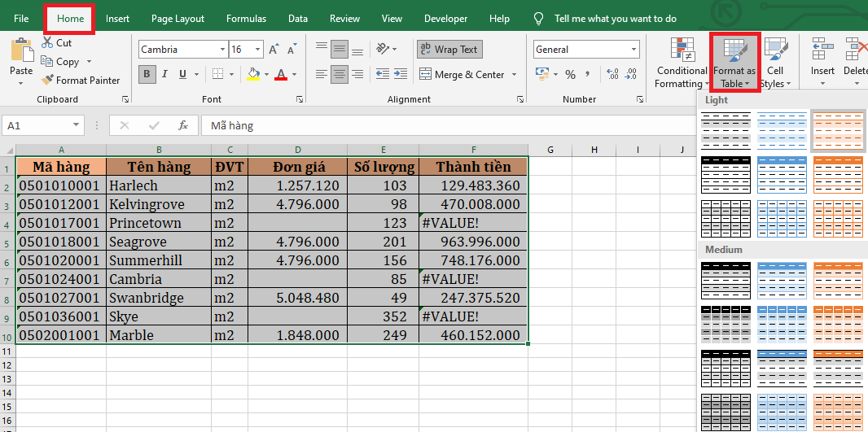Open the Formulas ribbon tab
Screen dimensions: 868x432
tap(246, 19)
